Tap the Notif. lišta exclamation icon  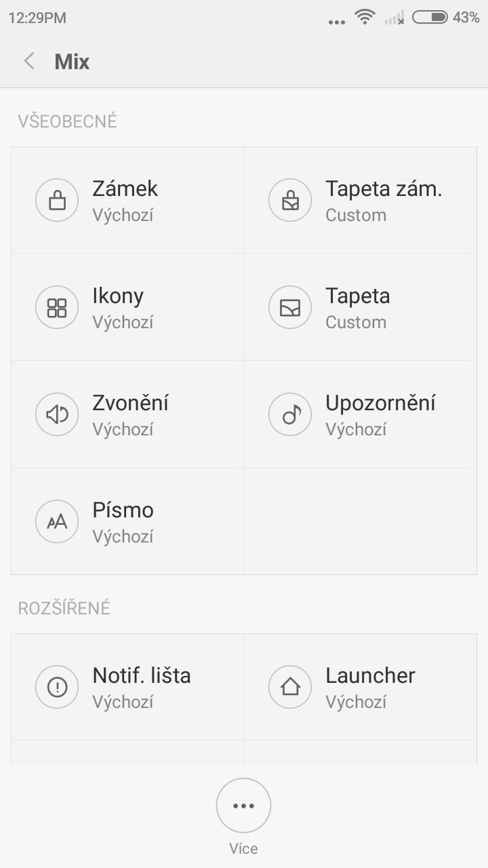coord(57,687)
